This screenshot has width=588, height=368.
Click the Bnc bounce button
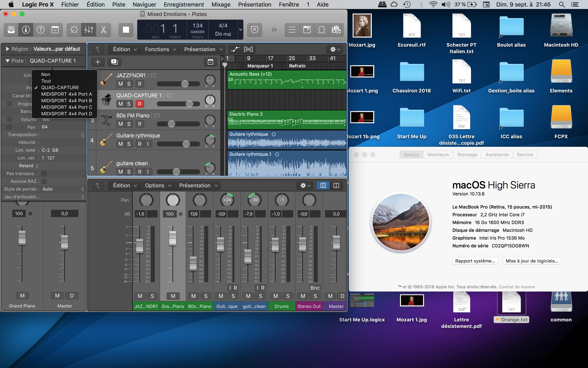(315, 288)
